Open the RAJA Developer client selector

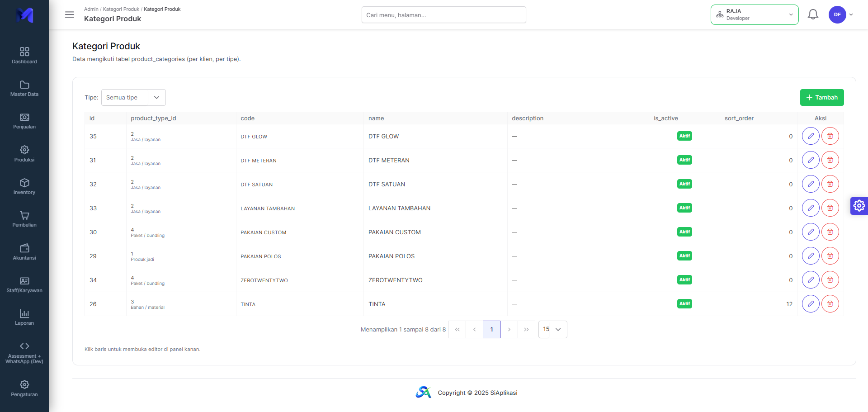[x=755, y=14]
